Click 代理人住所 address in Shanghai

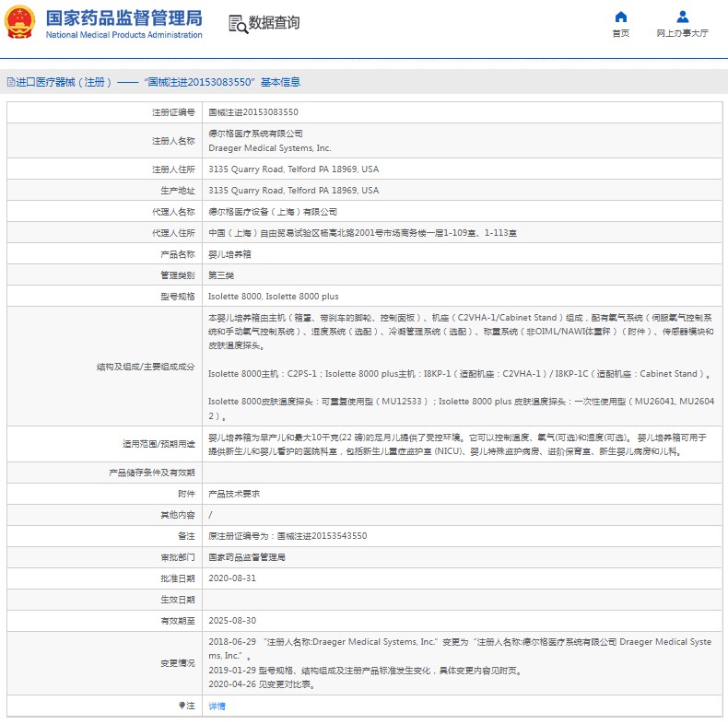(362, 233)
